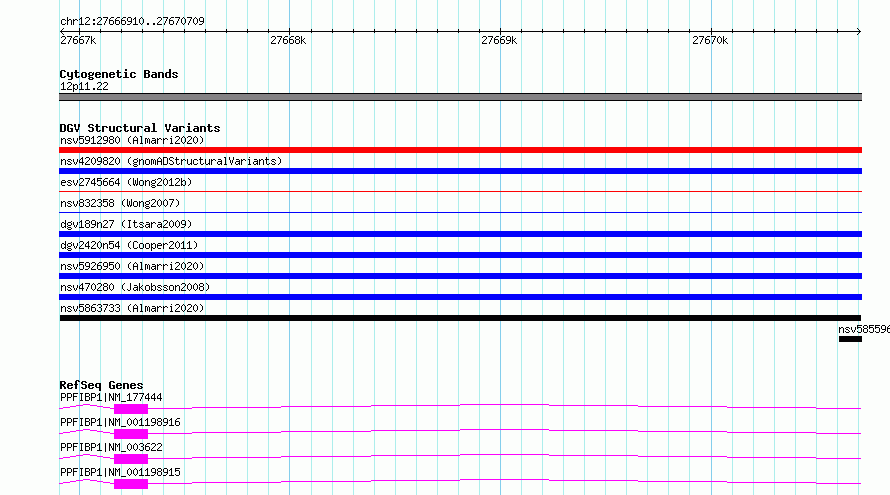Click the dgv189n27 (Itsara2009) label
The width and height of the screenshot is (890, 495).
click(126, 224)
